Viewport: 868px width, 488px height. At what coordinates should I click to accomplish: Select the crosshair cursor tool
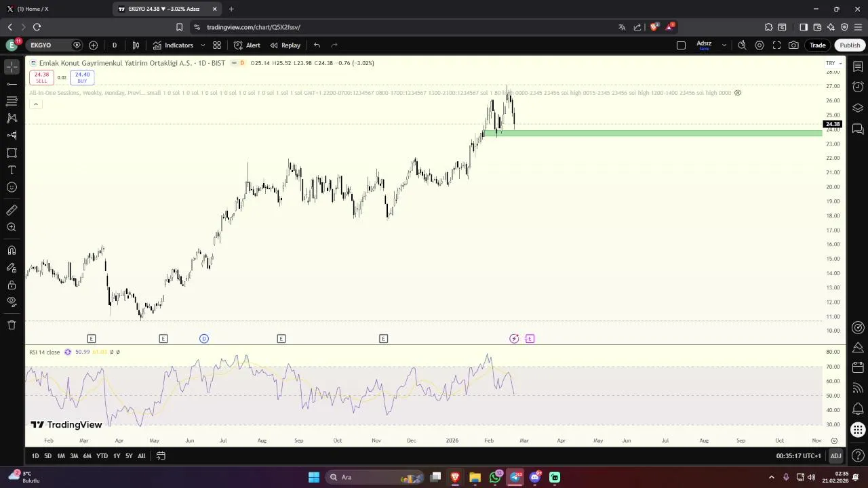click(x=12, y=66)
